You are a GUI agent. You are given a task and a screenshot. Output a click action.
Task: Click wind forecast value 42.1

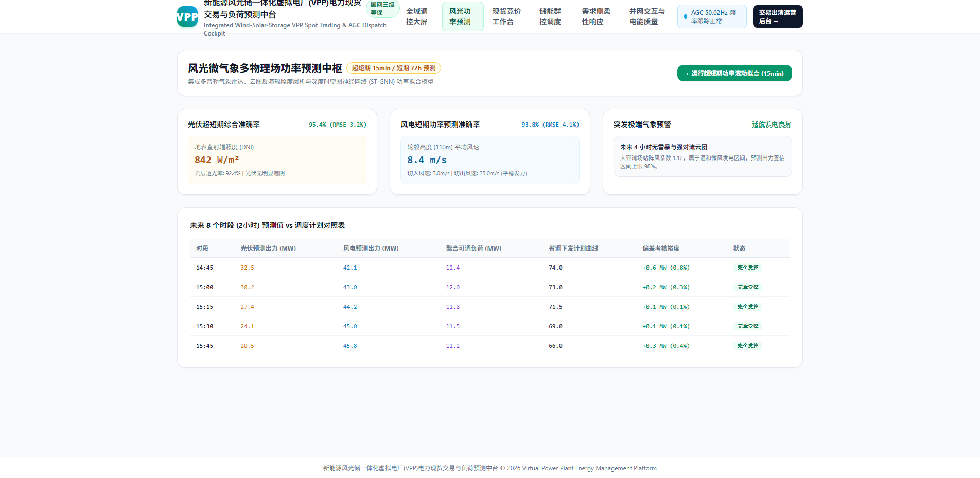[350, 268]
